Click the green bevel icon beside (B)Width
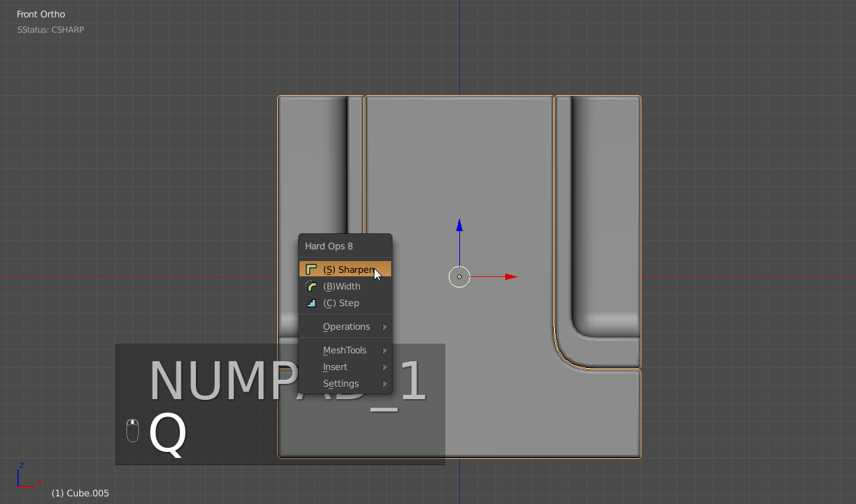The width and height of the screenshot is (856, 504). coord(311,286)
